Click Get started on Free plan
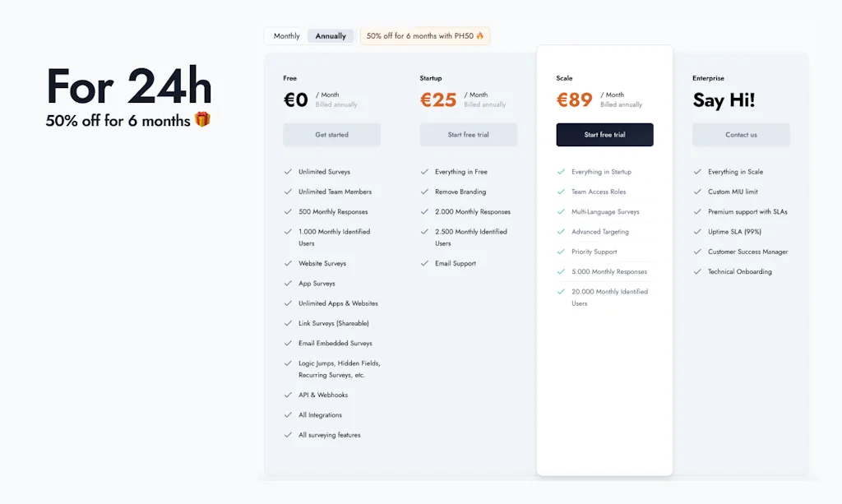Viewport: 842px width, 504px height. point(331,135)
